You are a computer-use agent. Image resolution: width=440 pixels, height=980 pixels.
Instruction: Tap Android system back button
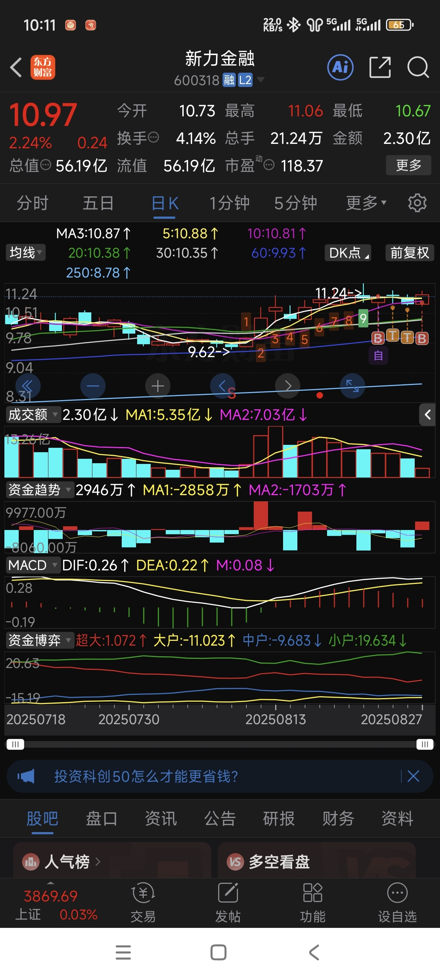coord(314,952)
